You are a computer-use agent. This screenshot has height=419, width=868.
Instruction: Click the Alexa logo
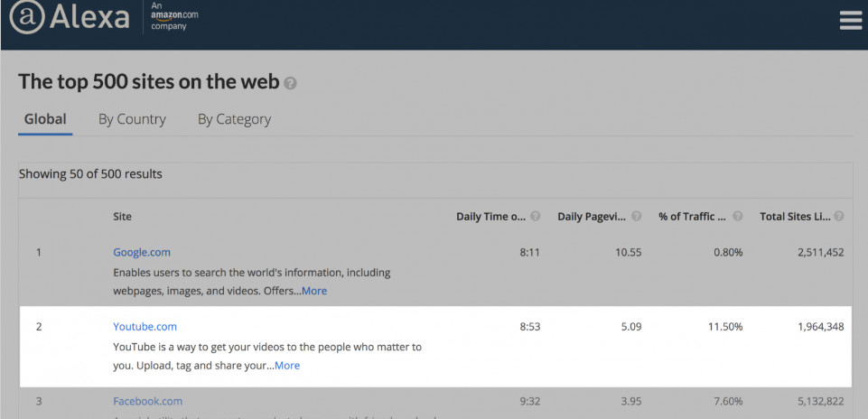(70, 16)
